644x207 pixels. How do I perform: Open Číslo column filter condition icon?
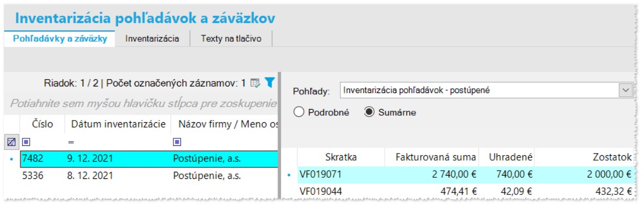click(x=25, y=142)
